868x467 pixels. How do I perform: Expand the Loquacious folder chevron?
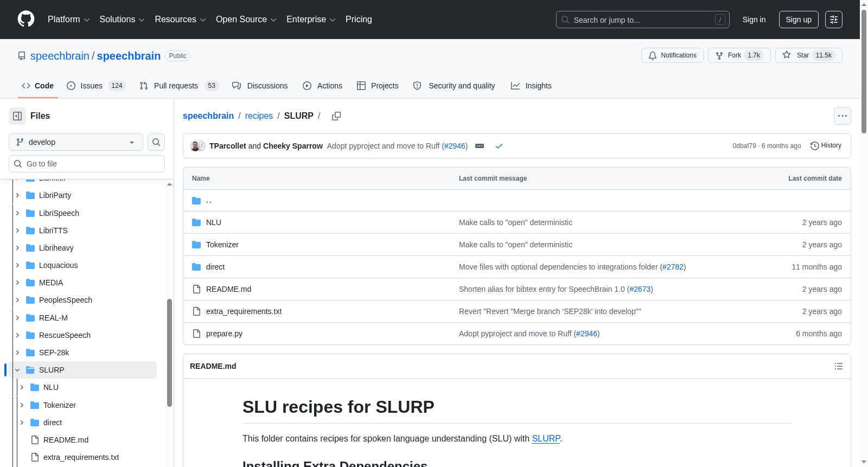click(17, 265)
